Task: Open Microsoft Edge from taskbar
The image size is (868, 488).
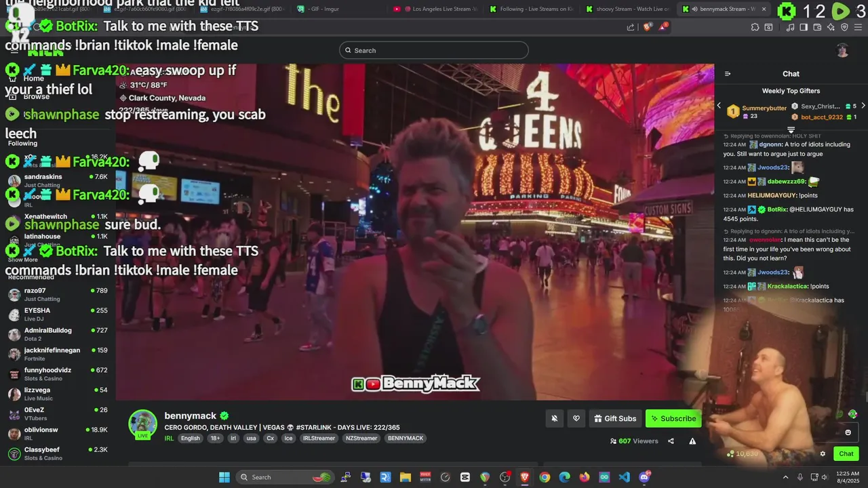Action: pos(564,477)
